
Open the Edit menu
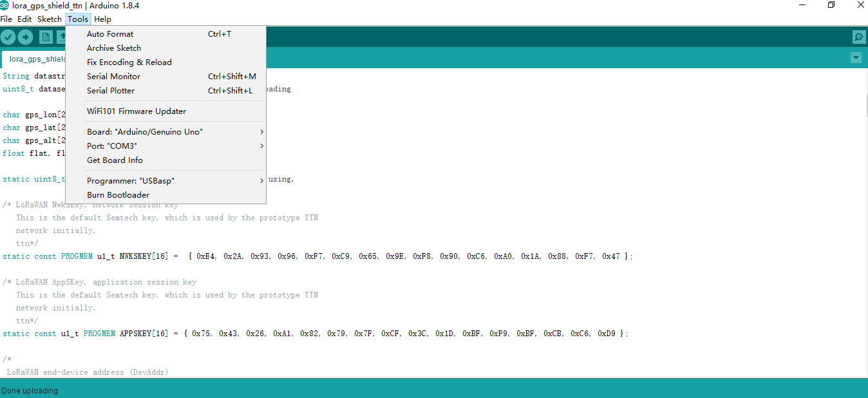(x=24, y=19)
